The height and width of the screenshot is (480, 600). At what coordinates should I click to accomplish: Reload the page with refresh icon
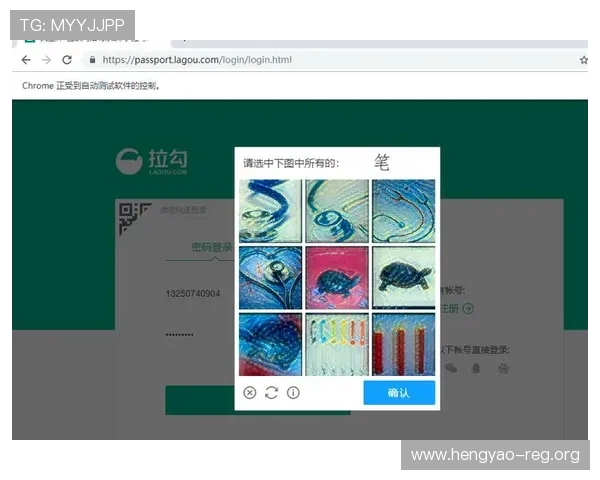[x=67, y=60]
